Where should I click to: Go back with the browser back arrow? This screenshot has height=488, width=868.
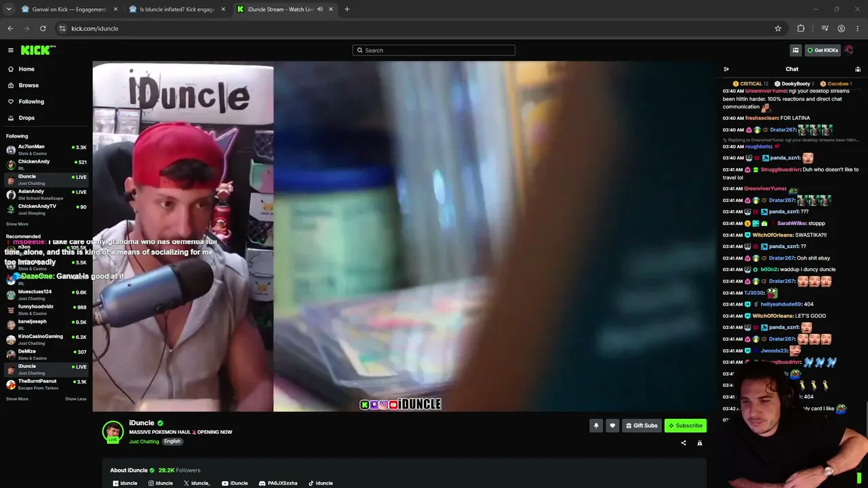[x=10, y=28]
